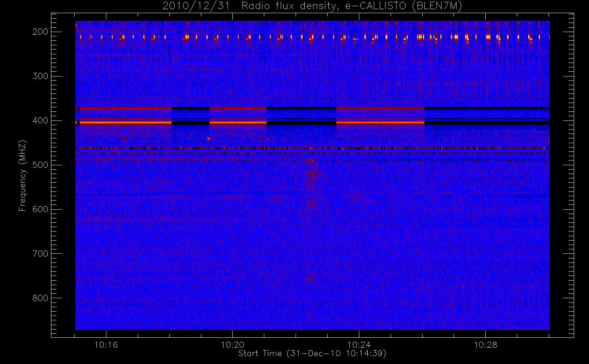Click the Start Time axis caption

coord(312,353)
